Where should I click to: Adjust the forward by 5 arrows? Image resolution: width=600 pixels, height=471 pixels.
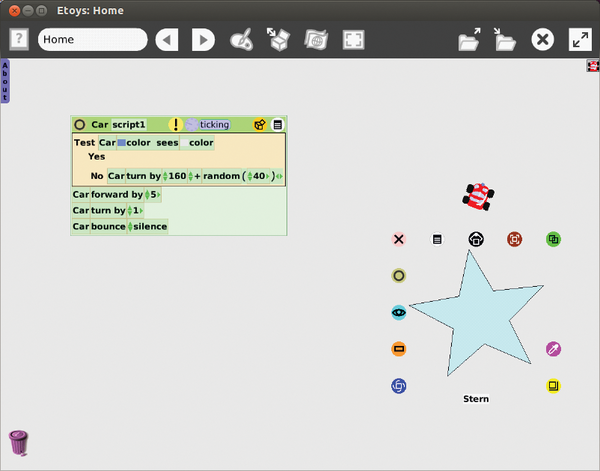147,195
